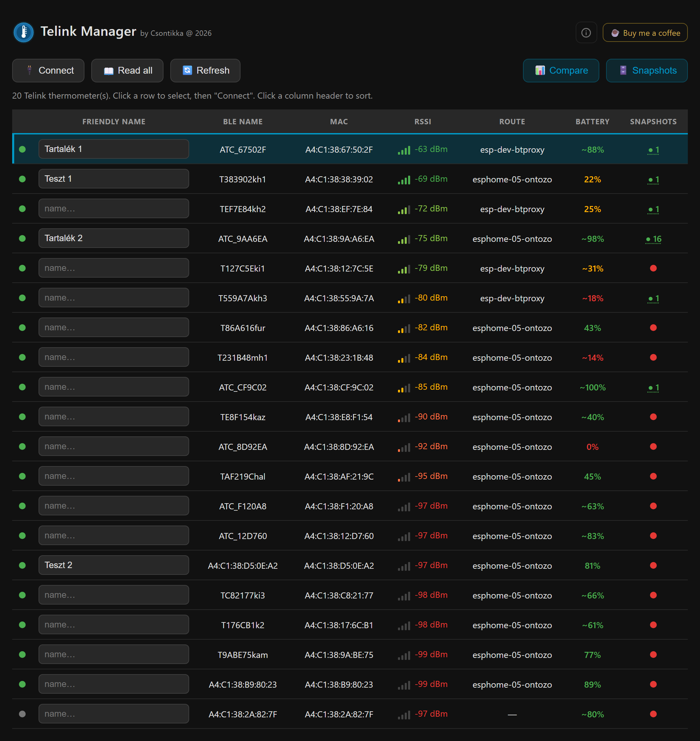Click signal bars icon beside -90 dBm

(x=404, y=418)
